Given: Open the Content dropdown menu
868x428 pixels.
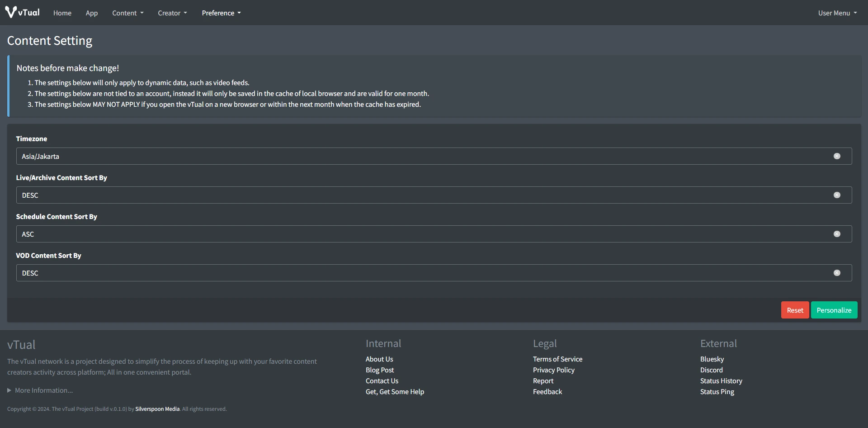Looking at the screenshot, I should [127, 13].
